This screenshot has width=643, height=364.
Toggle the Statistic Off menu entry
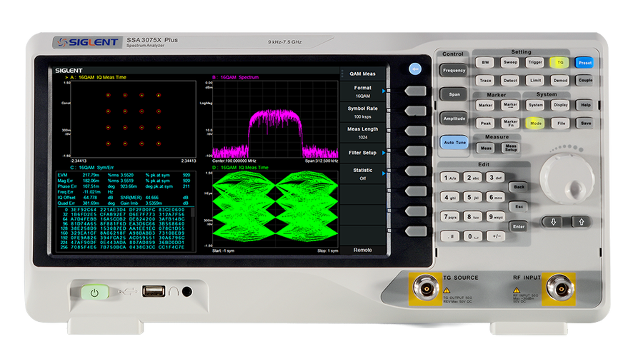pyautogui.click(x=362, y=174)
